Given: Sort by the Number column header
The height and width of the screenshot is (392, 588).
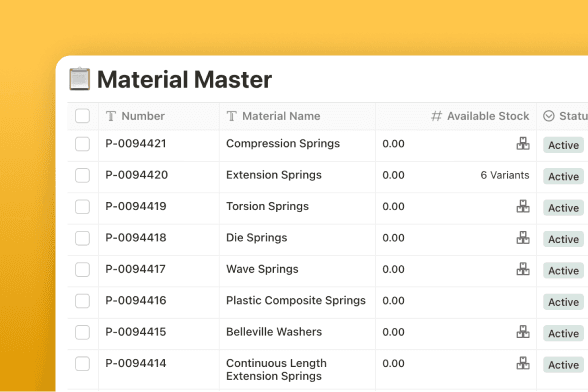Looking at the screenshot, I should click(143, 116).
